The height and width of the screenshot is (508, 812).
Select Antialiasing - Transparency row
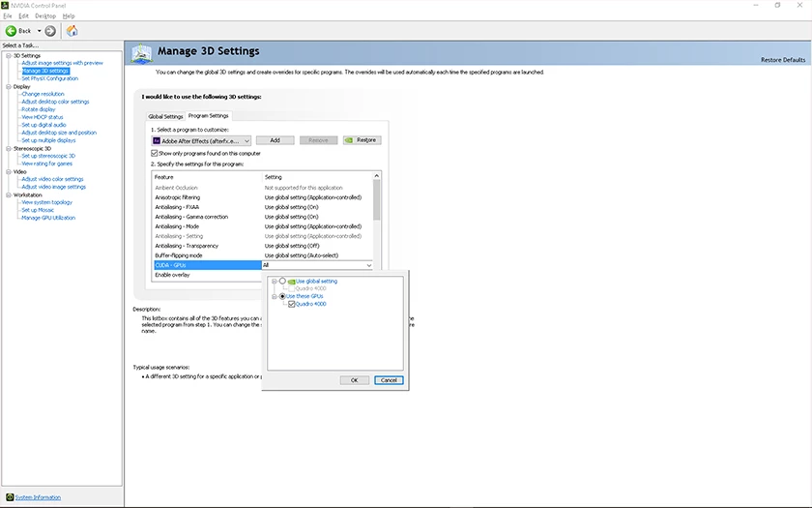[x=262, y=246]
